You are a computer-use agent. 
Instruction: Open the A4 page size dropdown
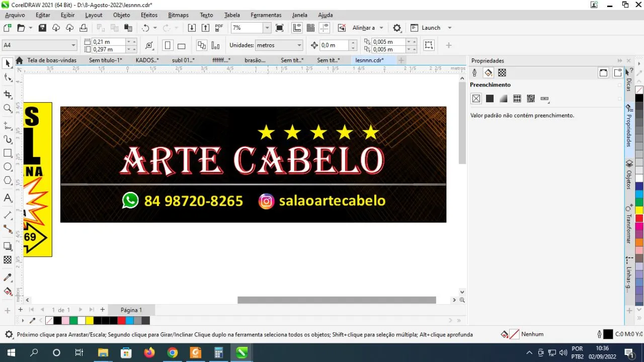pos(39,45)
